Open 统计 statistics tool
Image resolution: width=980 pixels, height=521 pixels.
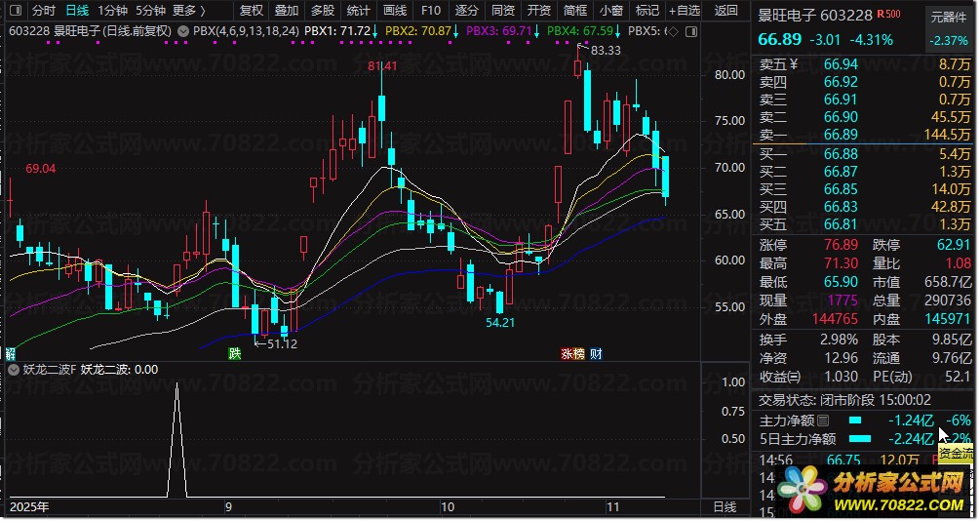point(358,11)
